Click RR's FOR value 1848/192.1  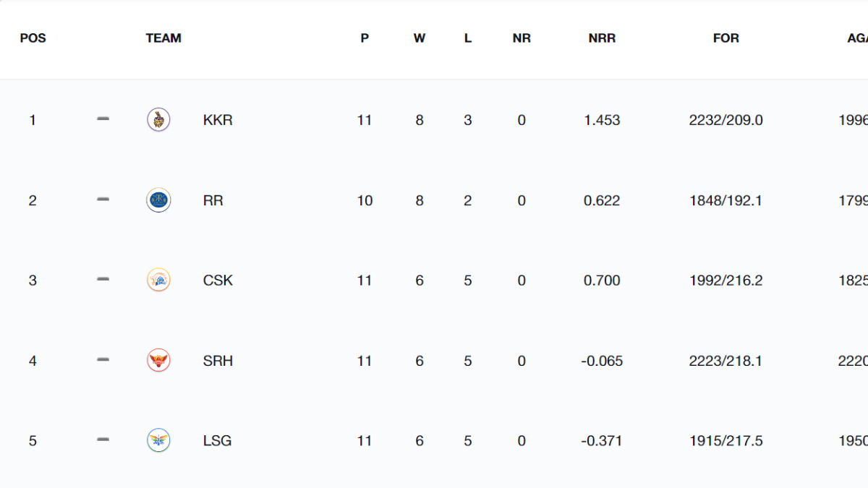click(x=726, y=200)
